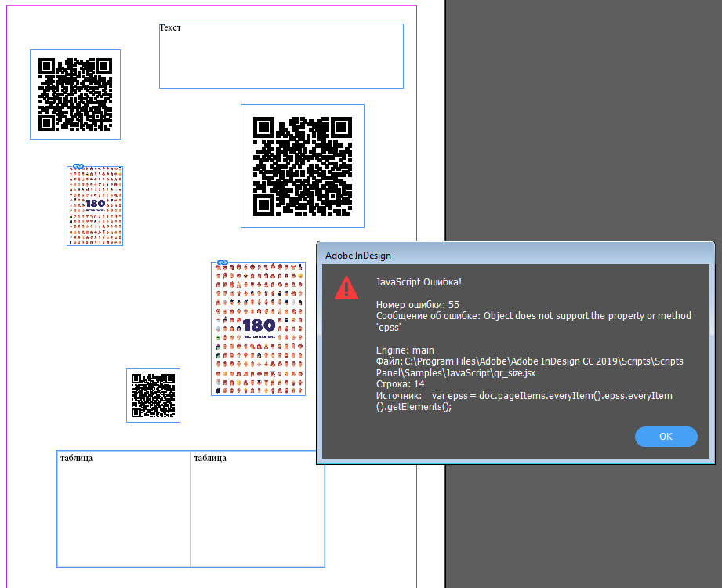Click the link badge on the small 180 image
This screenshot has width=722, height=588.
coord(78,166)
